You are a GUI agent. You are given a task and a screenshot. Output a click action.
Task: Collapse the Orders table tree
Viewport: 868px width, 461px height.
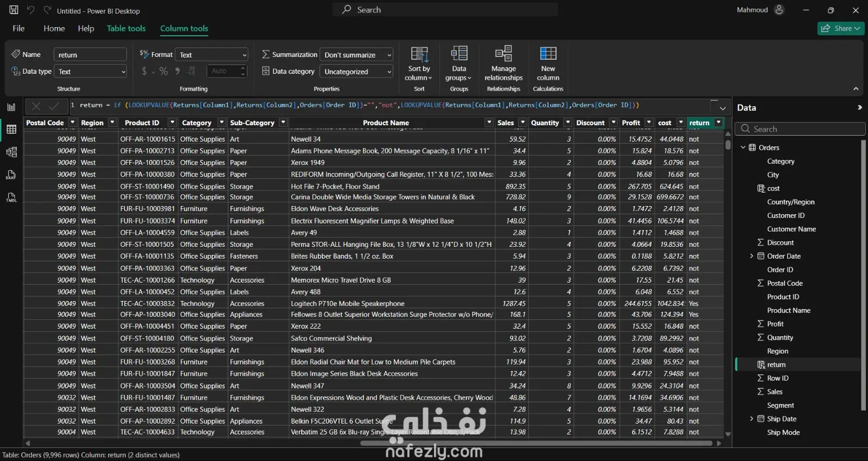[x=743, y=148]
